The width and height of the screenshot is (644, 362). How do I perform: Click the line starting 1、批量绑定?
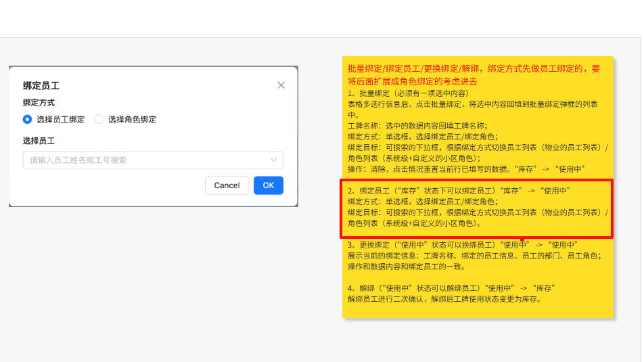(x=409, y=93)
